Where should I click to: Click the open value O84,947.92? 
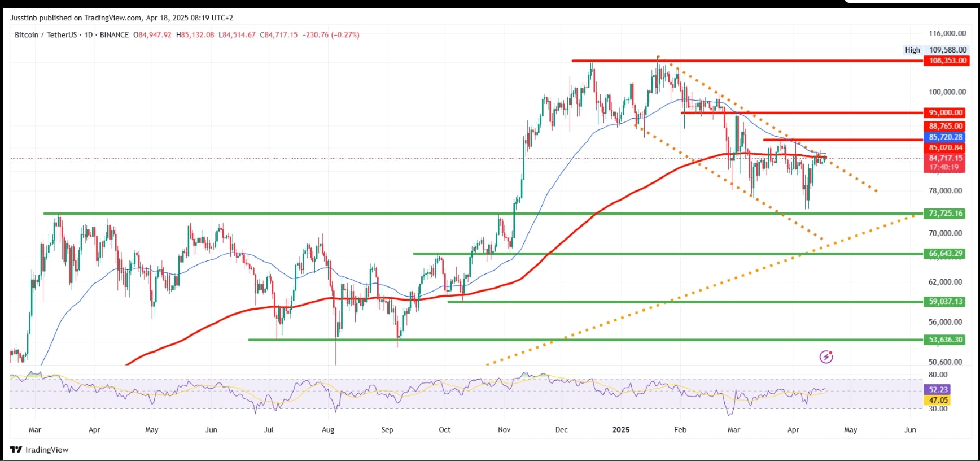(x=152, y=35)
